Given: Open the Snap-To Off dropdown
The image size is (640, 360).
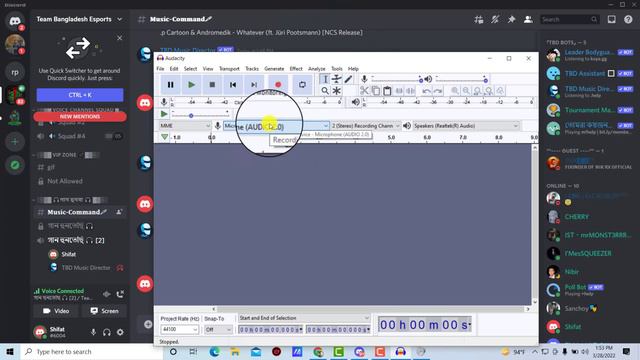Looking at the screenshot, I should [x=218, y=329].
